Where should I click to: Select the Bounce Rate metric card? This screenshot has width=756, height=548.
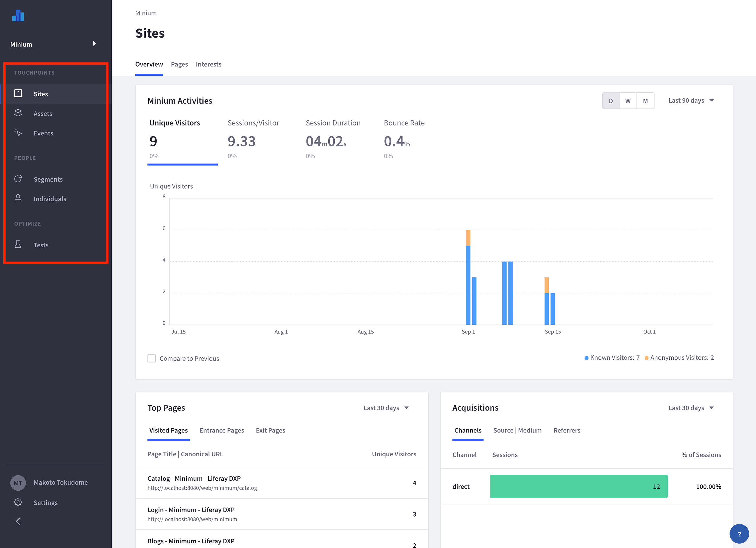[x=404, y=140]
